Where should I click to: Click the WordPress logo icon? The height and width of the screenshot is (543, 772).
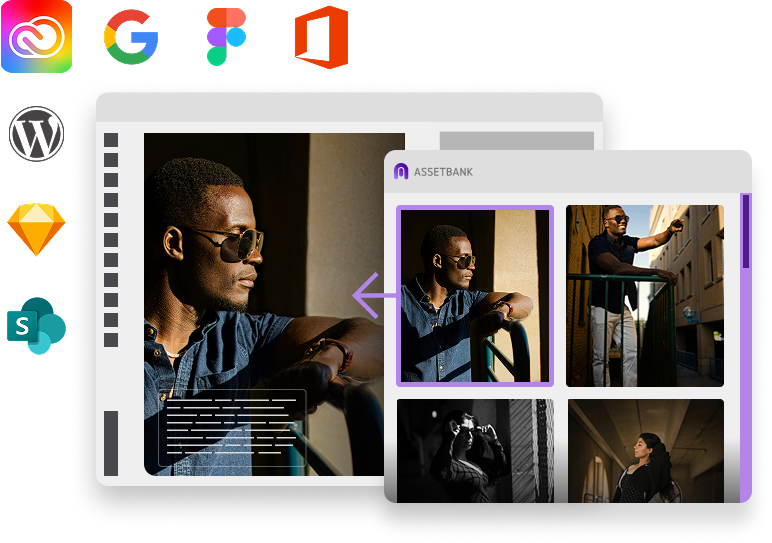coord(36,133)
